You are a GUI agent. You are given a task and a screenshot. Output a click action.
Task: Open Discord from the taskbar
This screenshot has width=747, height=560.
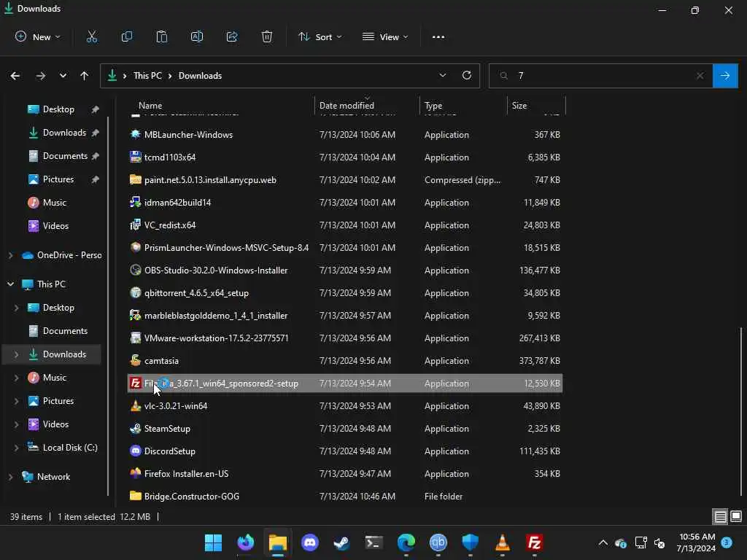(310, 542)
